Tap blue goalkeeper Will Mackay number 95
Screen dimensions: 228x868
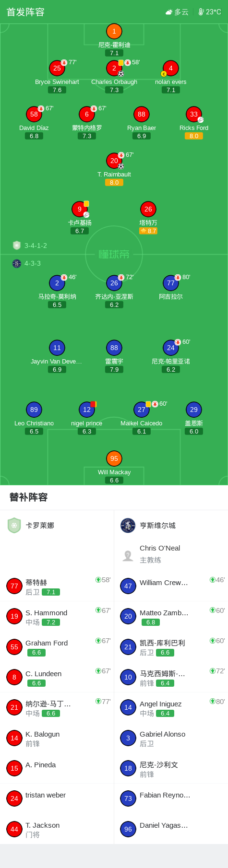click(x=114, y=458)
